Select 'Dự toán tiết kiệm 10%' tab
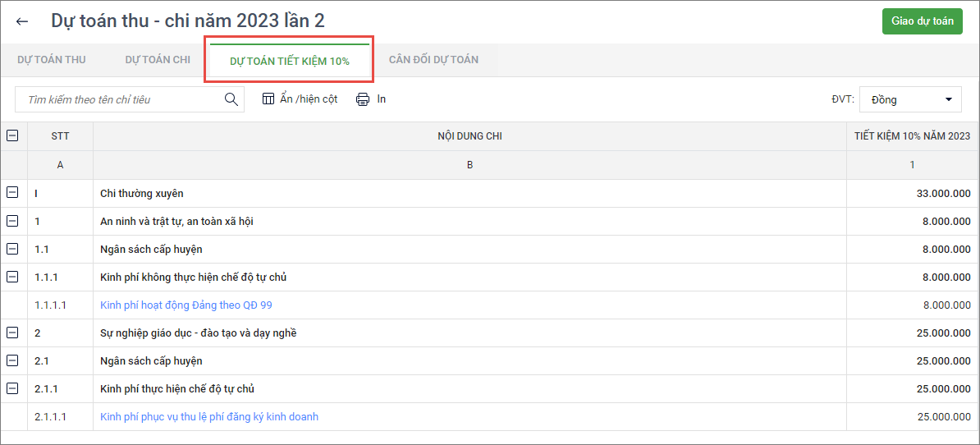 point(289,61)
